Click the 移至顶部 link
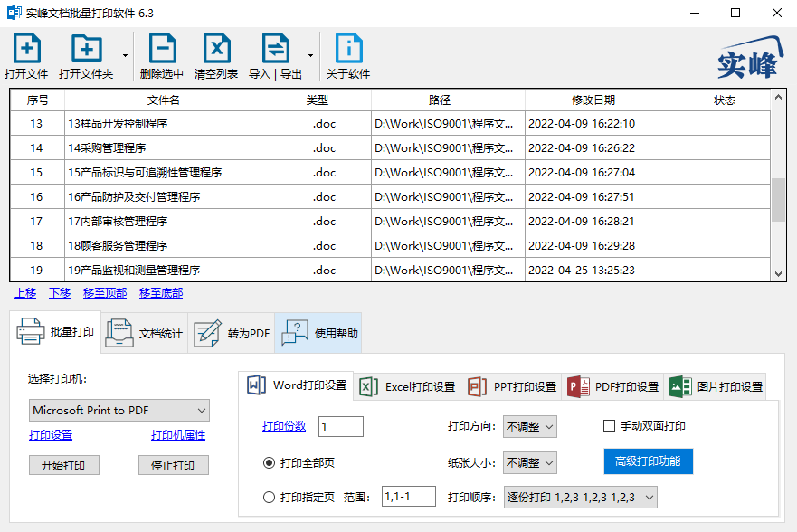This screenshot has width=797, height=532. tap(105, 293)
